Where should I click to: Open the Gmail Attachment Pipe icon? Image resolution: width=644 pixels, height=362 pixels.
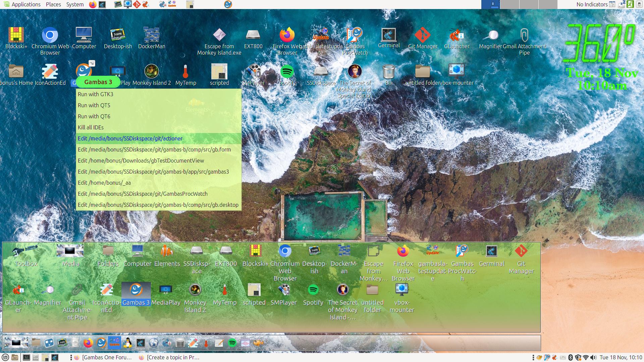click(524, 35)
